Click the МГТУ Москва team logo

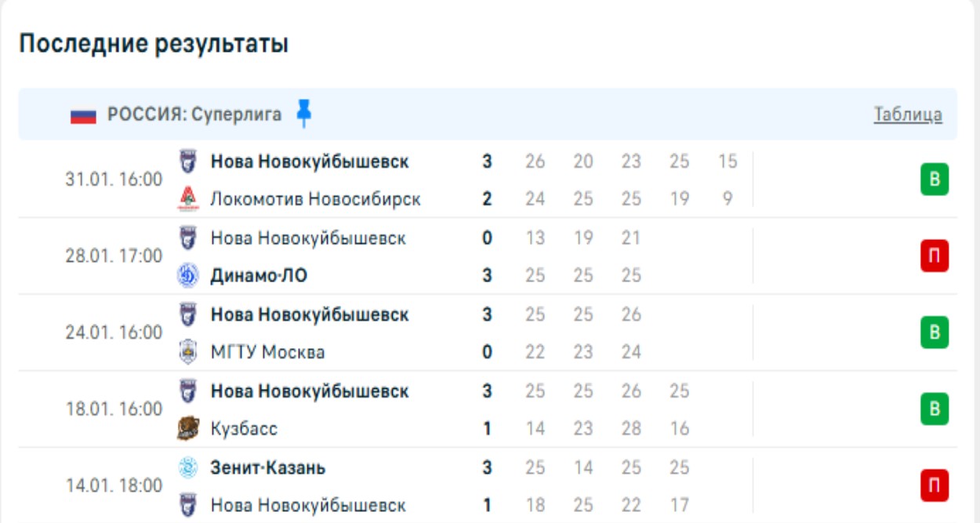coord(188,352)
